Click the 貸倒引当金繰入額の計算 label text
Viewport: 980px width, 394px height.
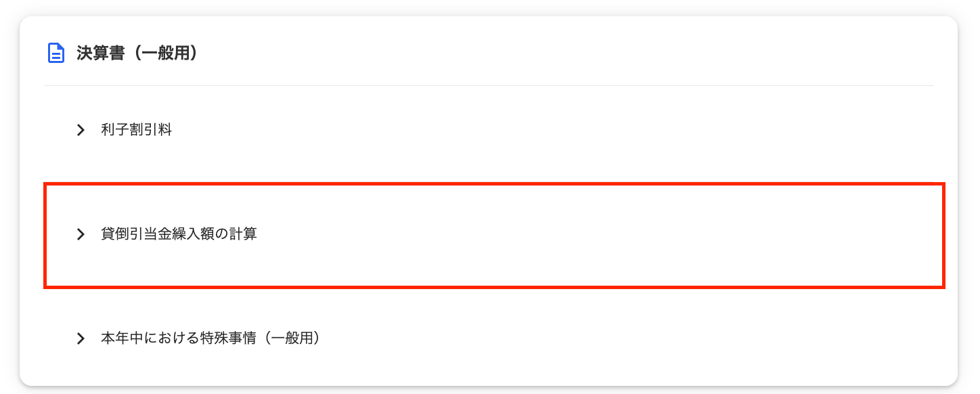(x=179, y=234)
